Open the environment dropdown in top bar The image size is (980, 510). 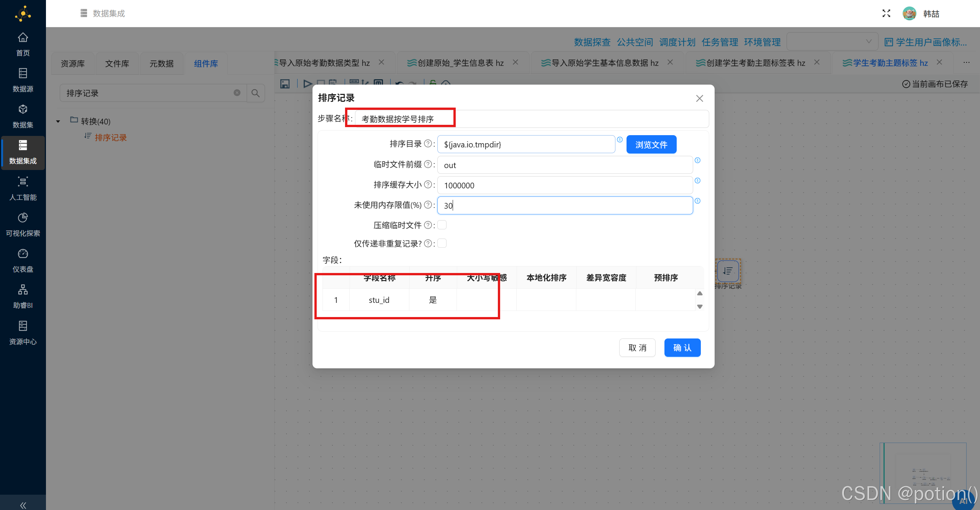(832, 41)
